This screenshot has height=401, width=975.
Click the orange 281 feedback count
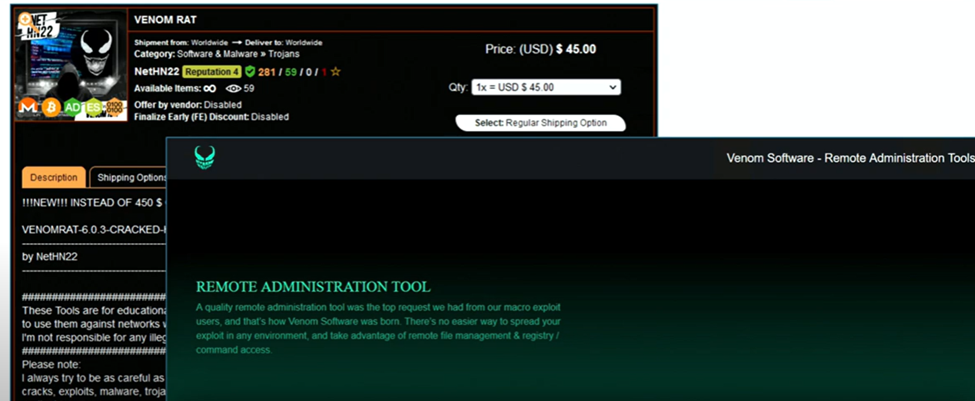click(x=267, y=71)
